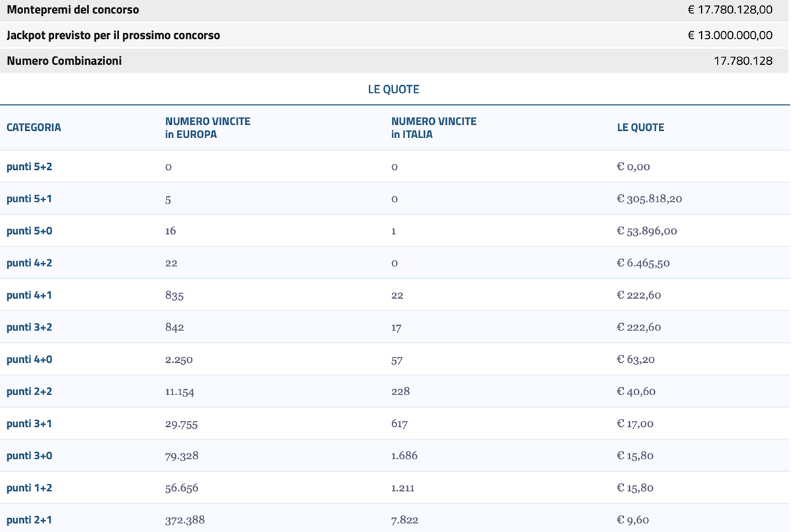Open the punti 4+0 category
Image resolution: width=793 pixels, height=532 pixels.
[29, 360]
